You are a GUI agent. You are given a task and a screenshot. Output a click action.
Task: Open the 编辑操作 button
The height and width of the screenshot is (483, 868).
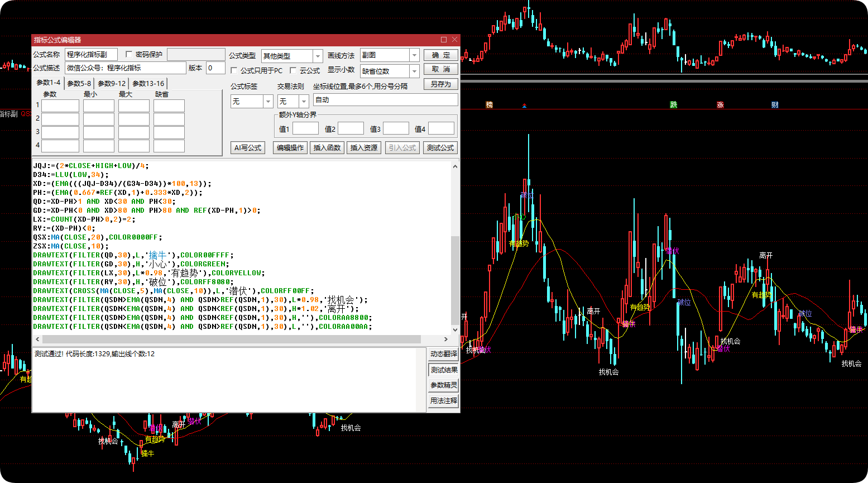[x=290, y=148]
